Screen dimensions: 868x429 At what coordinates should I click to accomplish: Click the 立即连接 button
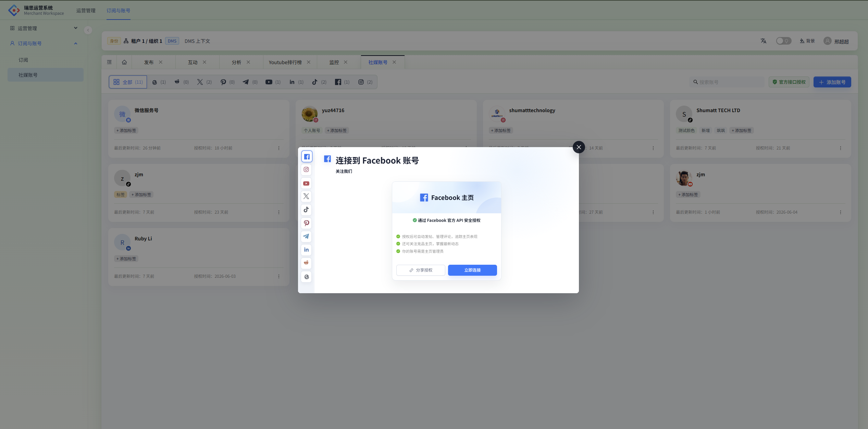pyautogui.click(x=472, y=270)
